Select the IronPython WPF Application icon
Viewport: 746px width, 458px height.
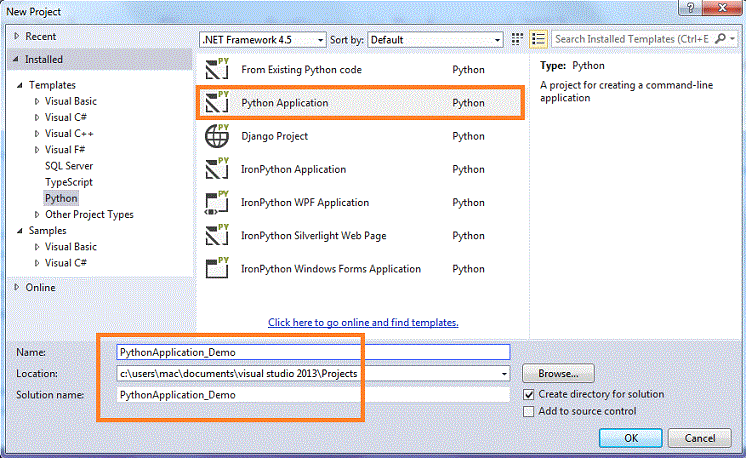point(217,202)
